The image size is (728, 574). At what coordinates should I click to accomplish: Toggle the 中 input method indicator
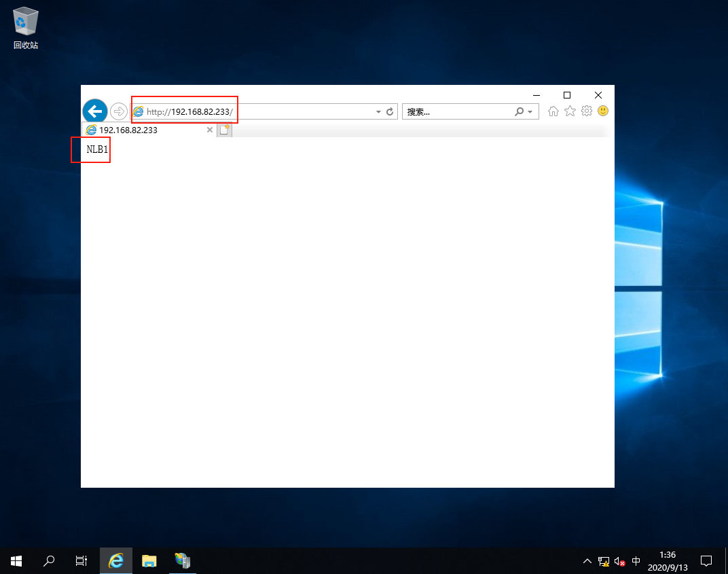coord(636,561)
